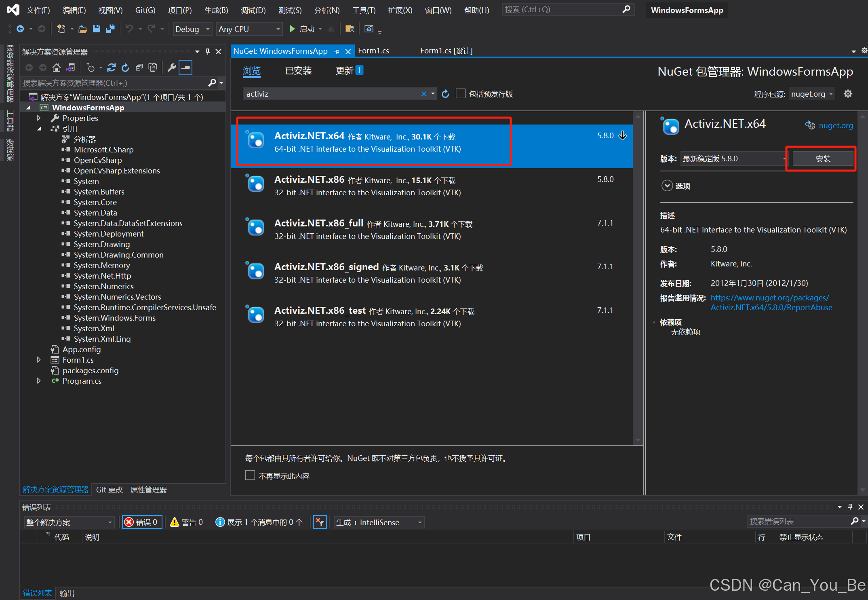Refresh the NuGet package search results
This screenshot has width=868, height=600.
click(445, 94)
